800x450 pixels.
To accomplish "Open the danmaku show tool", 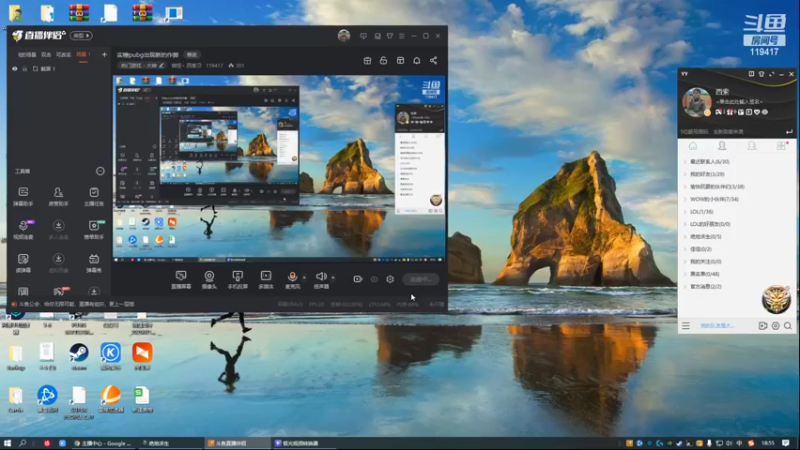I will [94, 263].
